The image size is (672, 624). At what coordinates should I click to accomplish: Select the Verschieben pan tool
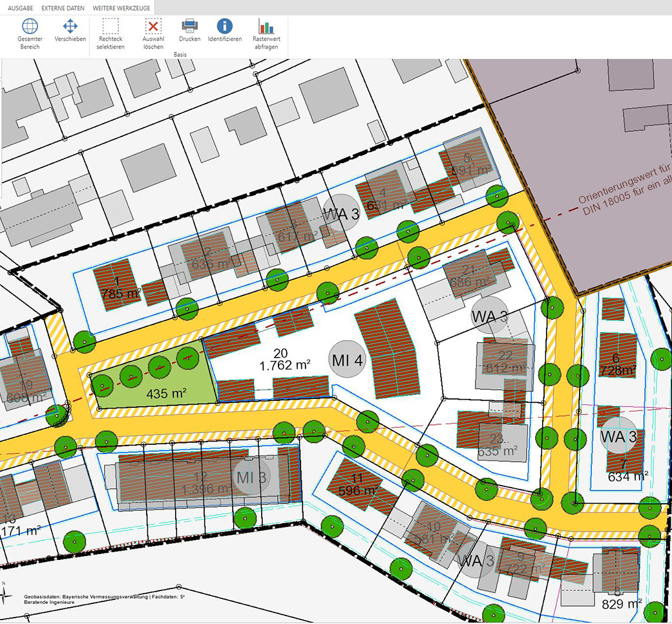pyautogui.click(x=70, y=26)
